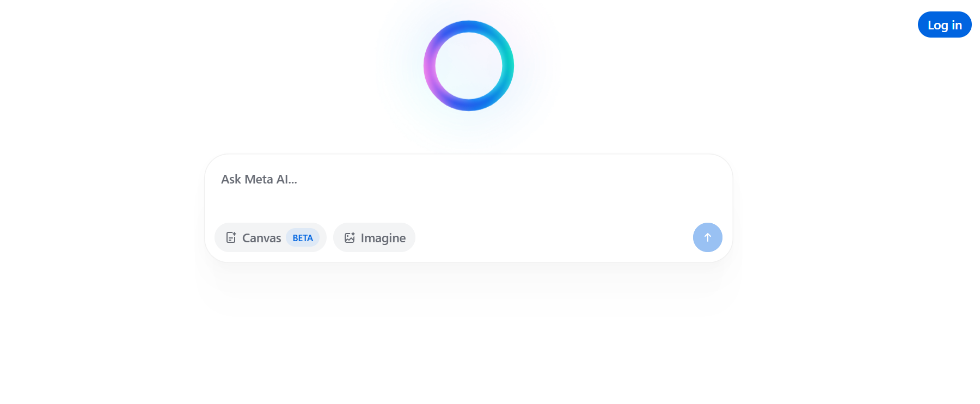
Task: Enable the Canvas BETA feature
Action: (303, 238)
